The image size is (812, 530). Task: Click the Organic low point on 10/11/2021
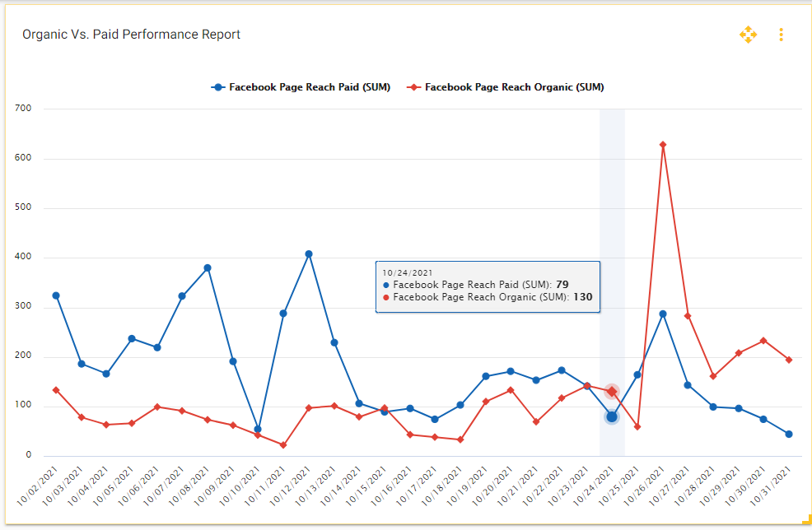[x=283, y=445]
